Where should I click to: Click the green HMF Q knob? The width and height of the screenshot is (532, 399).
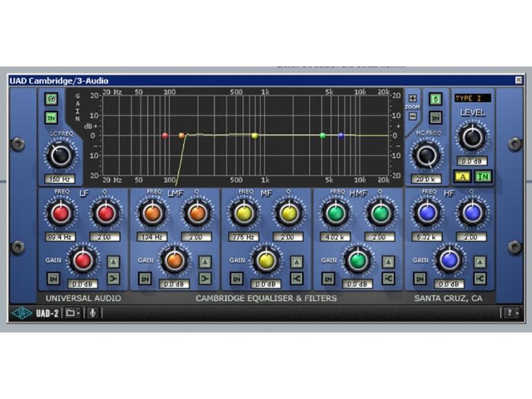click(381, 213)
